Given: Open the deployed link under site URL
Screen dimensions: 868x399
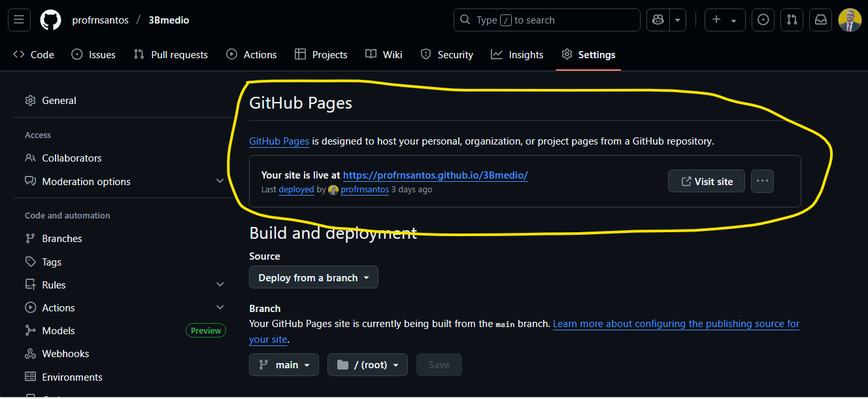Looking at the screenshot, I should (296, 190).
